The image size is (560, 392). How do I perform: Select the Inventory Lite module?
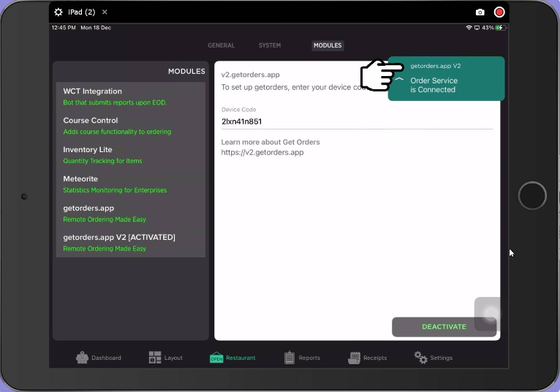(x=131, y=155)
